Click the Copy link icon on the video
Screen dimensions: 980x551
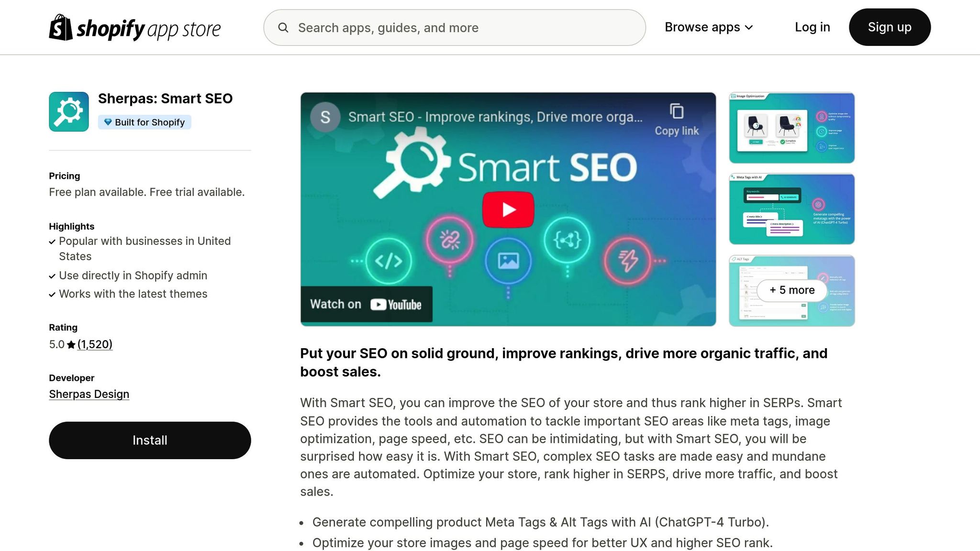click(677, 110)
